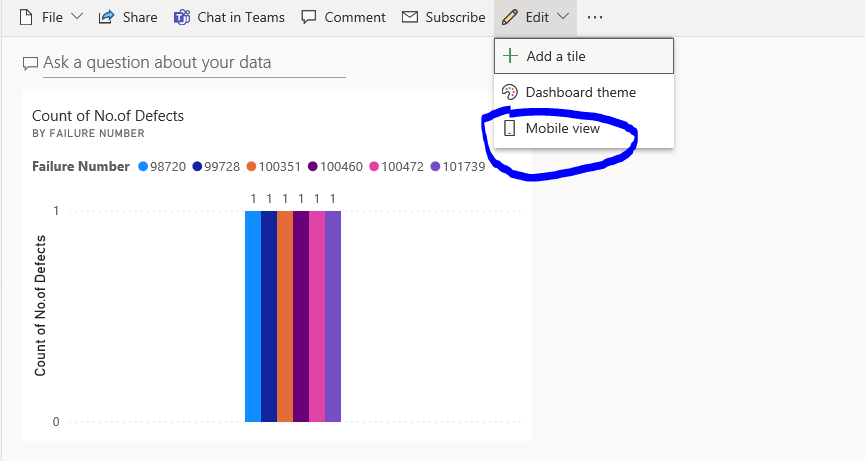
Task: Select Add a tile menu entry
Action: tap(584, 56)
